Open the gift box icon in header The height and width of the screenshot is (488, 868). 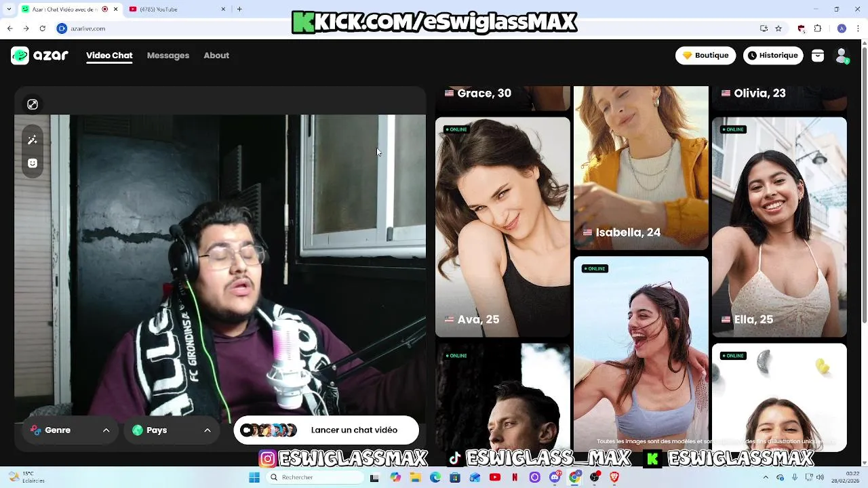point(818,56)
